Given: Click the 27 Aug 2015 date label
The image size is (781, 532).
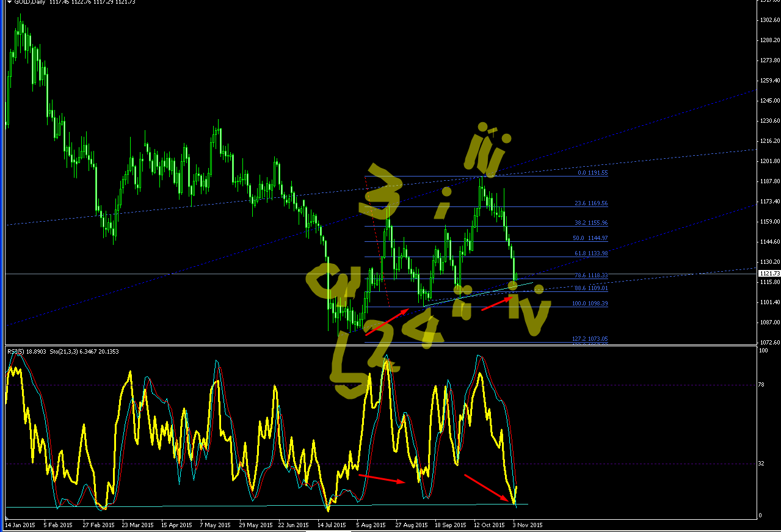Looking at the screenshot, I should click(x=411, y=525).
